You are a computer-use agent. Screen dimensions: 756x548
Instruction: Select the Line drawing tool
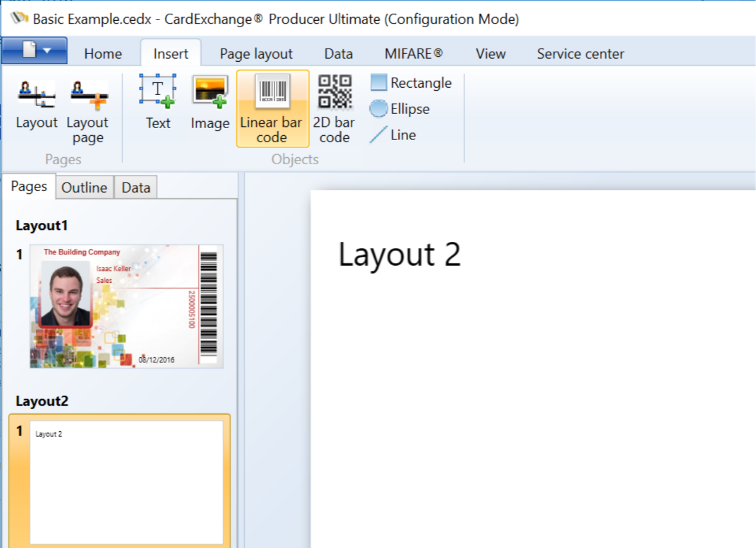[x=394, y=135]
